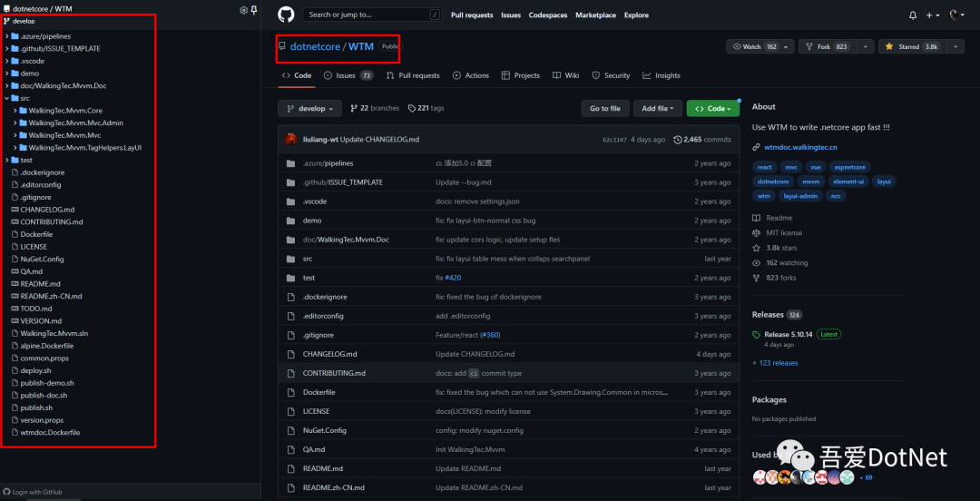Open Issues in top navigation
The image size is (980, 501).
coord(511,15)
